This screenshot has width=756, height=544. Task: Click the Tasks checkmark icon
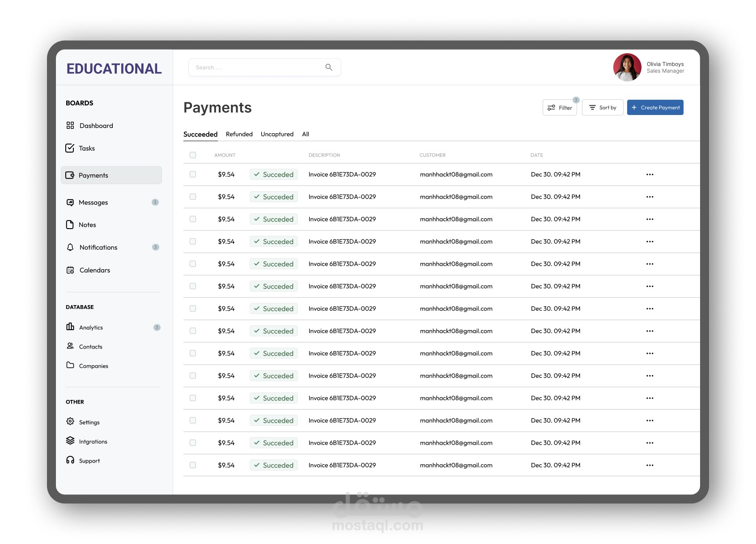[70, 148]
